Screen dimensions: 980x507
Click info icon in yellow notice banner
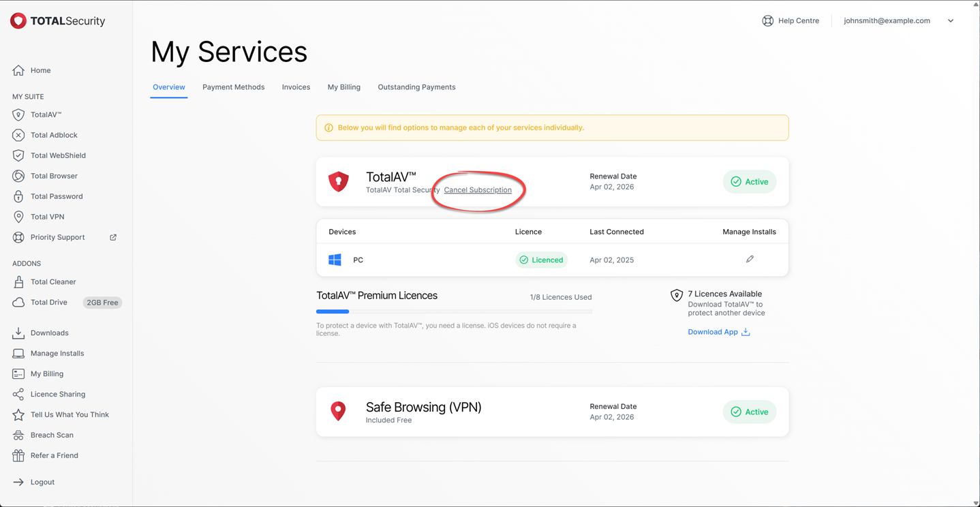click(x=328, y=127)
